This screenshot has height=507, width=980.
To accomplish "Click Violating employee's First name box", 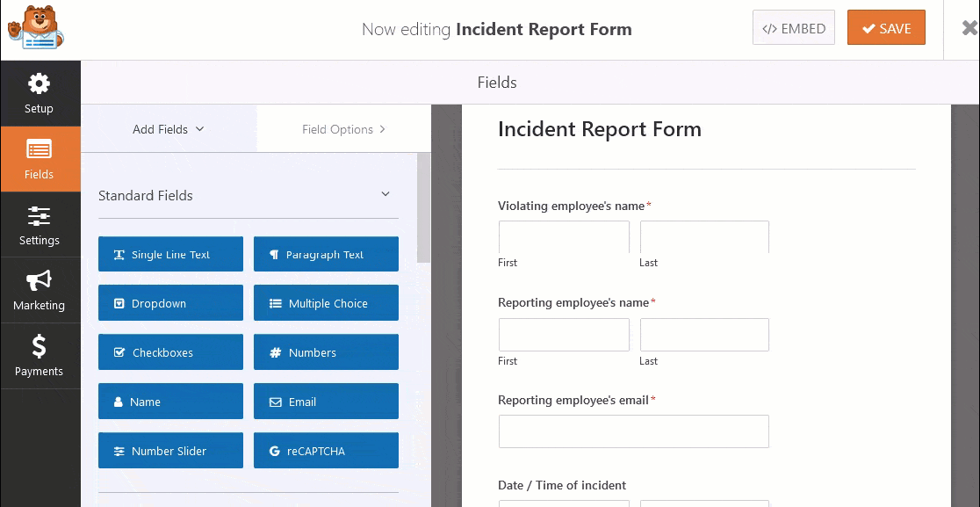I will tap(564, 237).
